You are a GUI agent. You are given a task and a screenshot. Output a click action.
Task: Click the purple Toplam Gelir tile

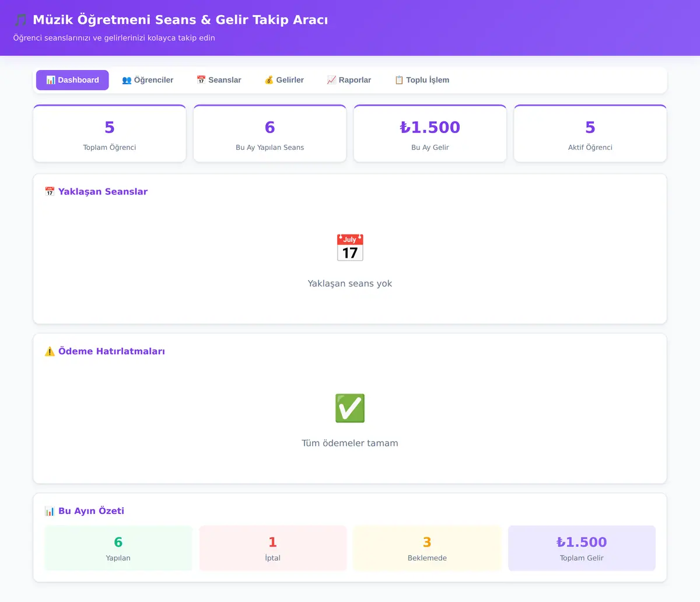pyautogui.click(x=582, y=548)
